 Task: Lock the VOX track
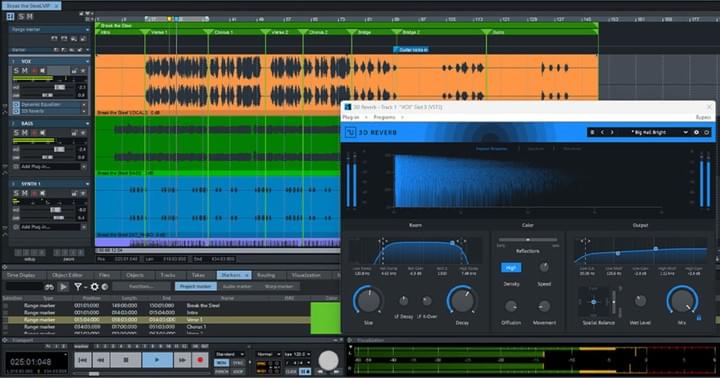click(x=74, y=70)
